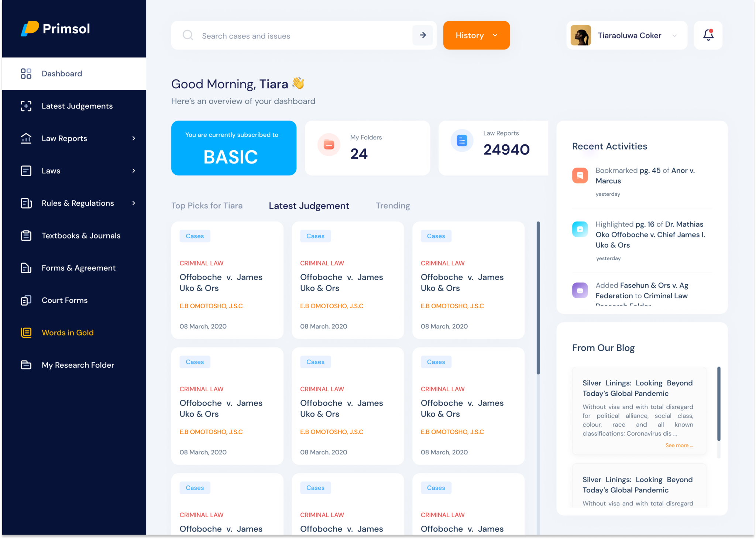Open Textbooks & Journals from the sidebar
The height and width of the screenshot is (539, 756).
81,236
